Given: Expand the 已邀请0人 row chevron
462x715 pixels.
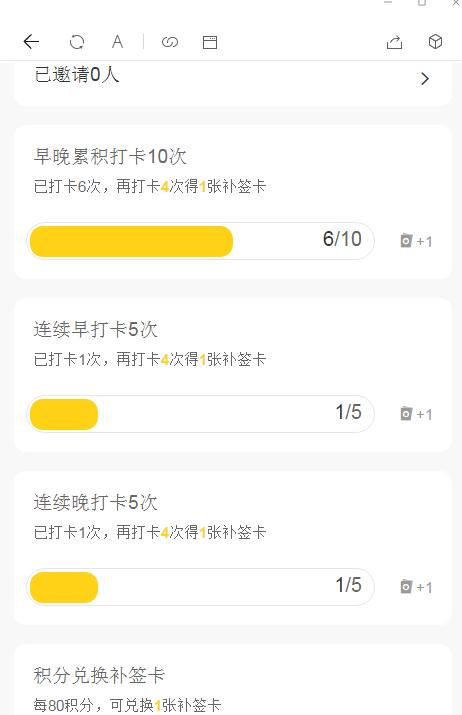Looking at the screenshot, I should tap(425, 79).
